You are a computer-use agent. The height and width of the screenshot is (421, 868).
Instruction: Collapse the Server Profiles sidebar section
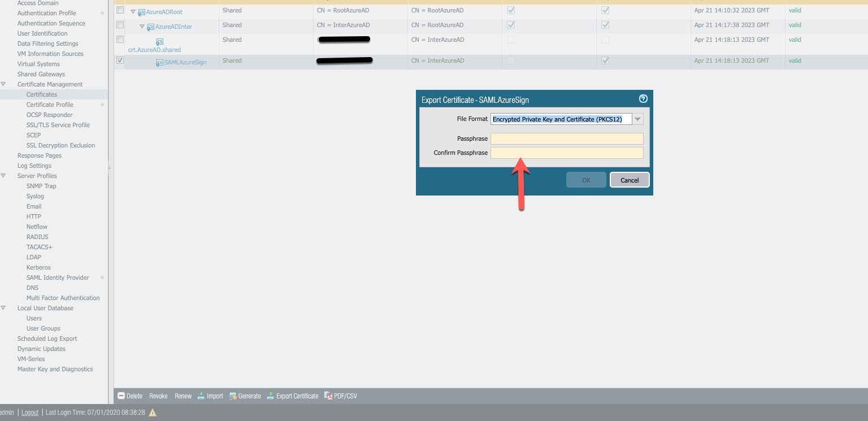click(3, 176)
